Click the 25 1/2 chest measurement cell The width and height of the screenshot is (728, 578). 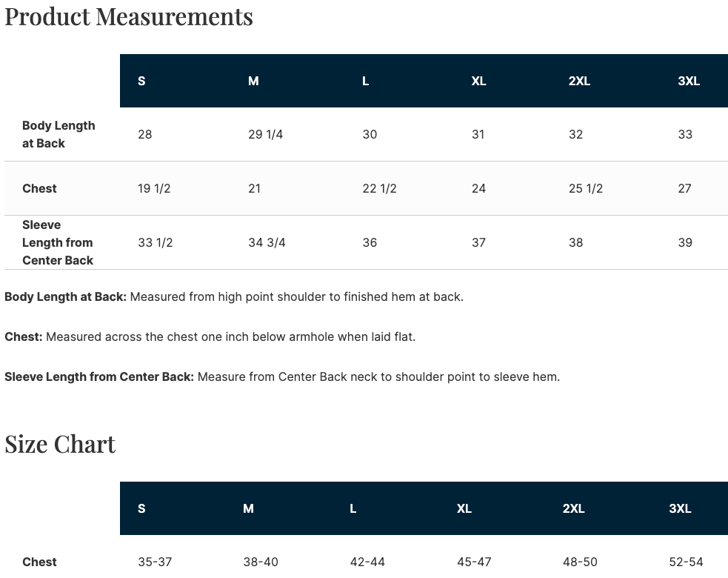click(586, 188)
